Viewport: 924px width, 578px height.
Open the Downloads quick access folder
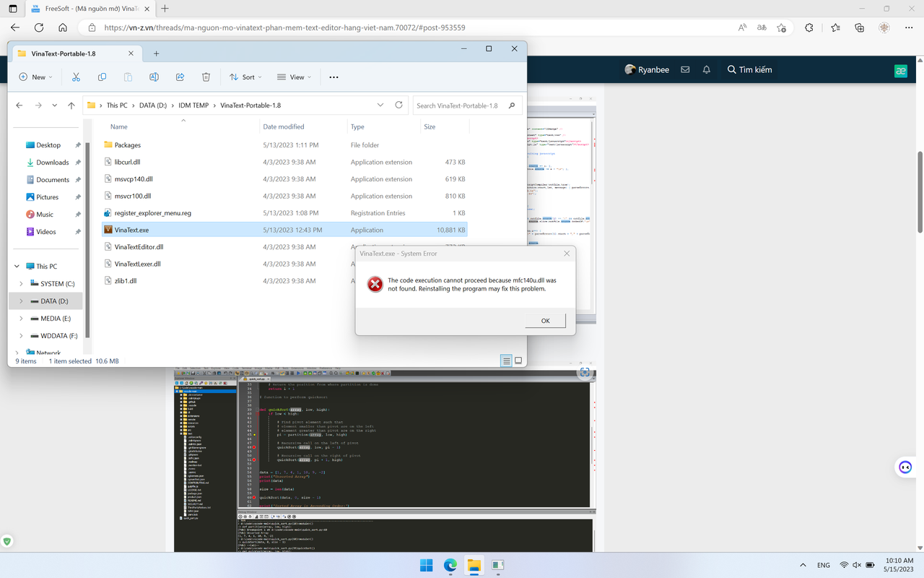[x=52, y=162]
